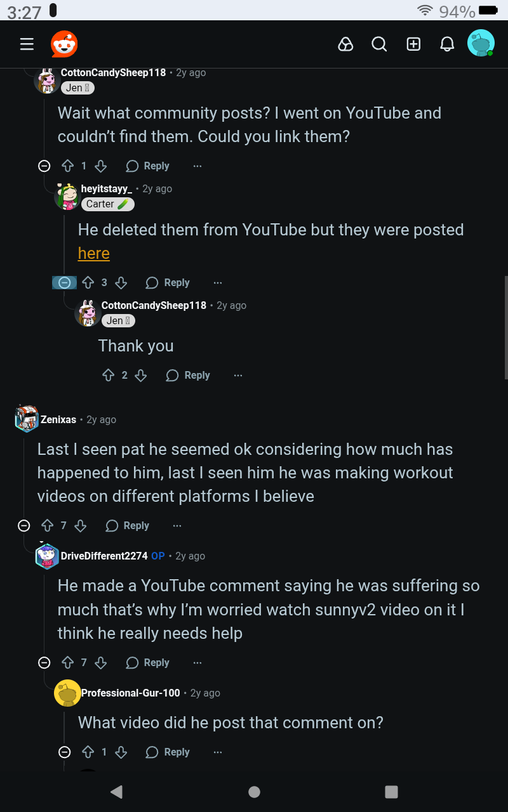Reply to Zenixas's comment
508x812 pixels.
tap(128, 525)
